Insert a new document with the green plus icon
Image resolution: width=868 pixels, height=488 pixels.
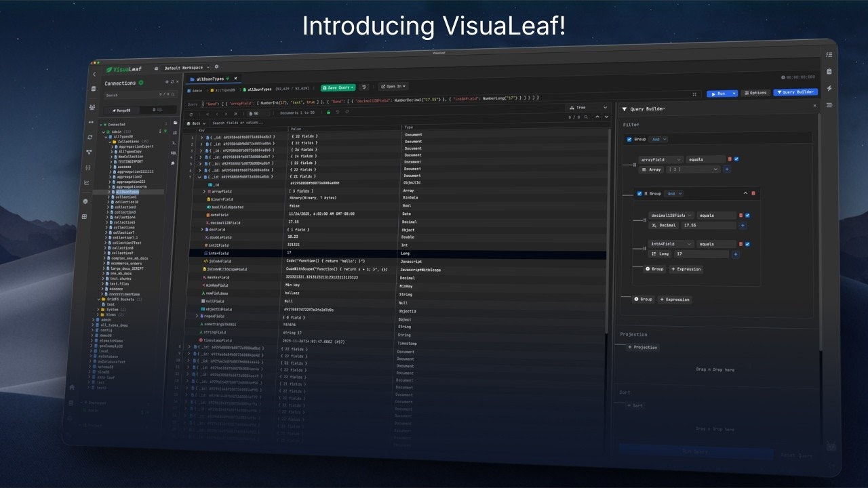[x=328, y=113]
